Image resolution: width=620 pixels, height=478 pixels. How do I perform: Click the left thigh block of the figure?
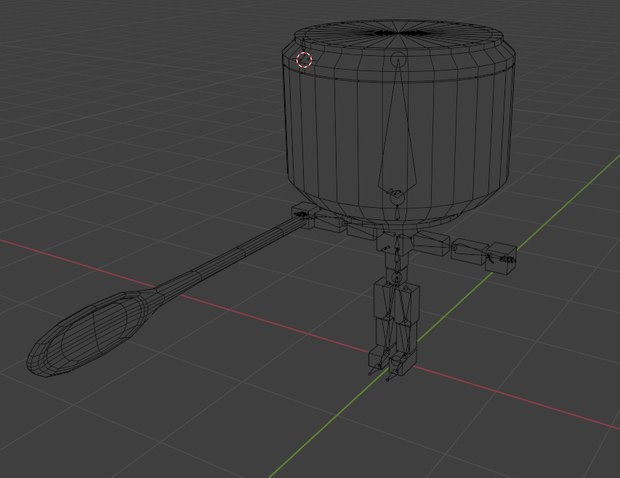pyautogui.click(x=384, y=299)
